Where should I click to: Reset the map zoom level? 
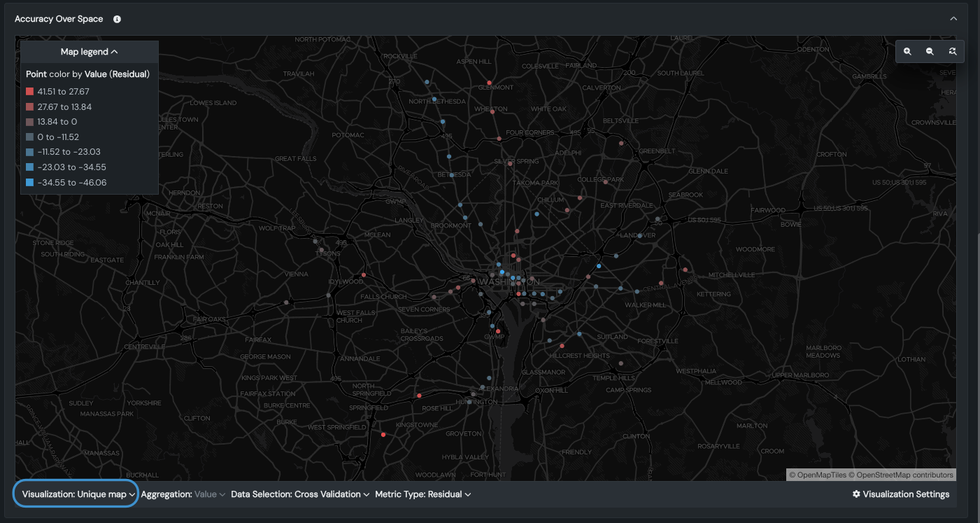pyautogui.click(x=953, y=52)
